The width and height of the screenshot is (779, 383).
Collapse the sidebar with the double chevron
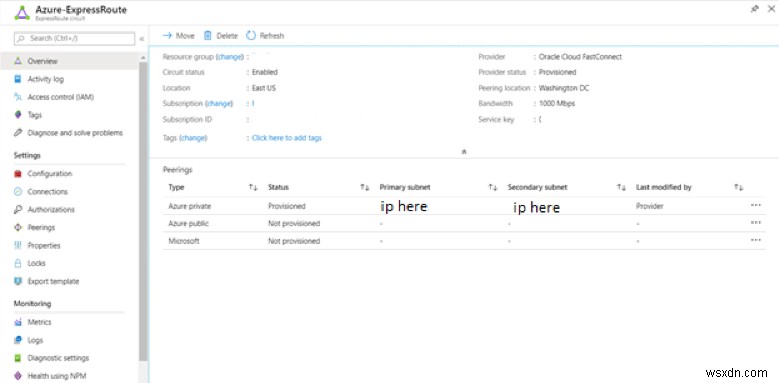click(x=142, y=39)
